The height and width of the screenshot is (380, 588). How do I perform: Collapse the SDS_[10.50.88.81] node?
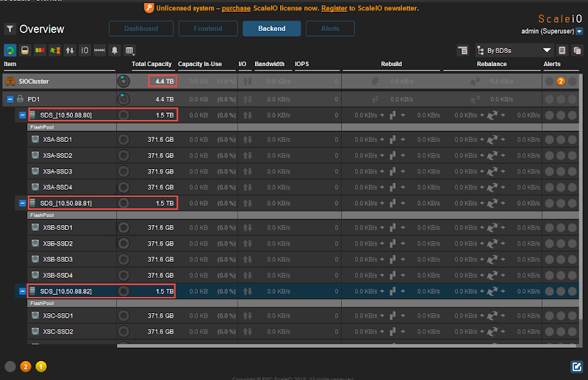(23, 204)
